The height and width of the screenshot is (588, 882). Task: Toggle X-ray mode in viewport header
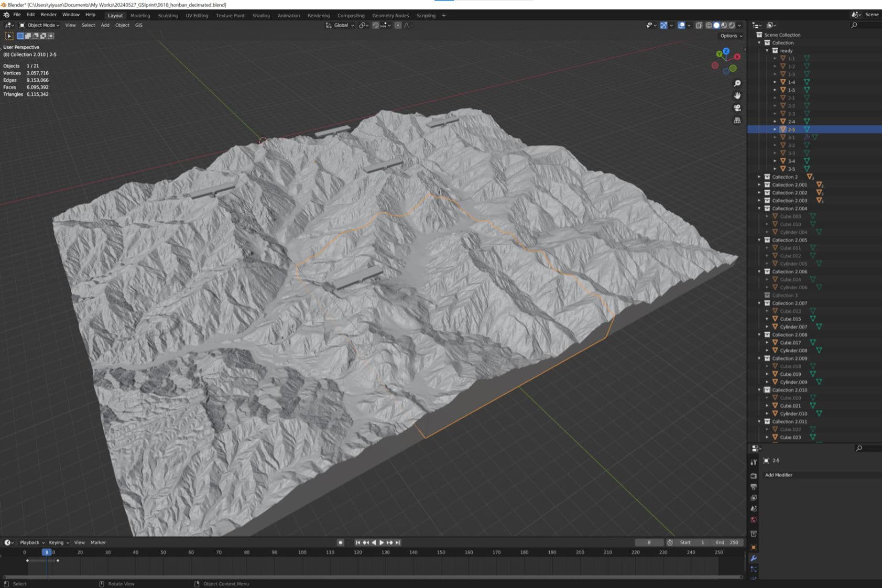tap(699, 25)
